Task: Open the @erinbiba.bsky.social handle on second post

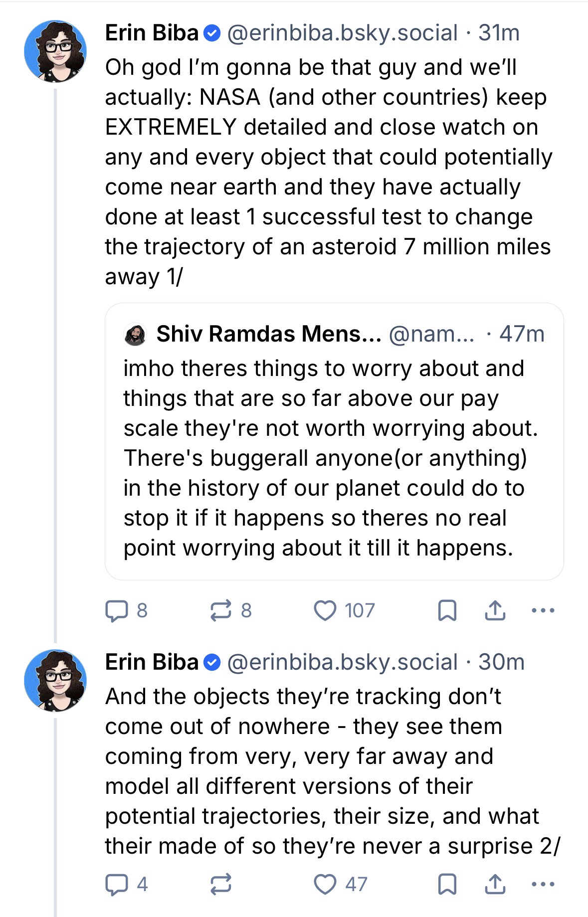Action: point(342,662)
